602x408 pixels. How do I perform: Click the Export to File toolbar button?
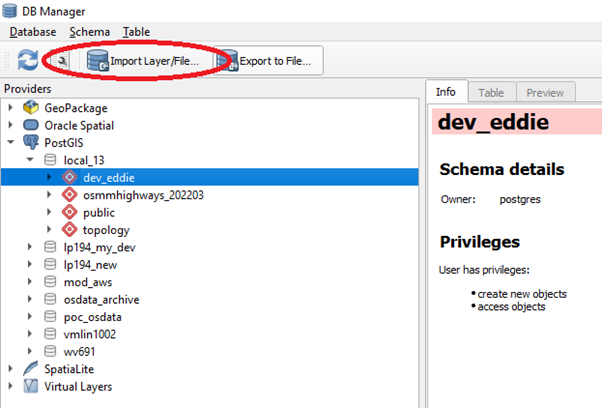(265, 61)
